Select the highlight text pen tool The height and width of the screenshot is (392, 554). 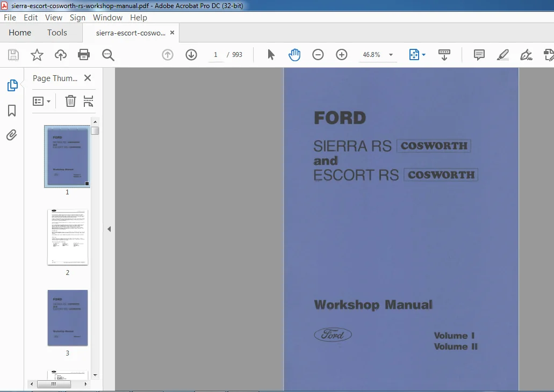(503, 55)
